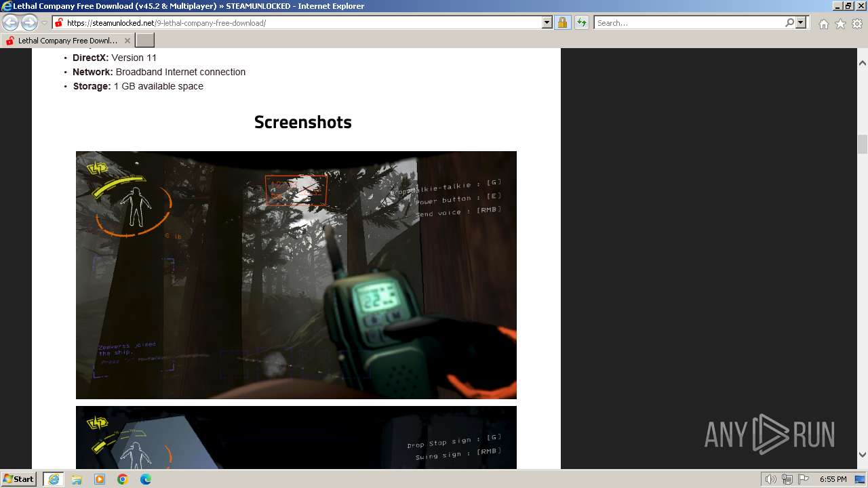Open the walkie-talkie forest screenshot

[296, 275]
